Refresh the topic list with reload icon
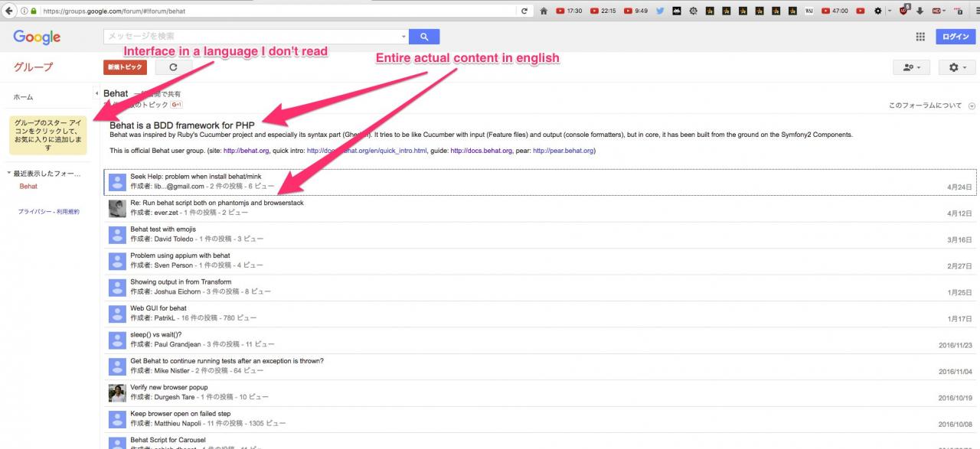This screenshot has width=980, height=449. [x=173, y=67]
